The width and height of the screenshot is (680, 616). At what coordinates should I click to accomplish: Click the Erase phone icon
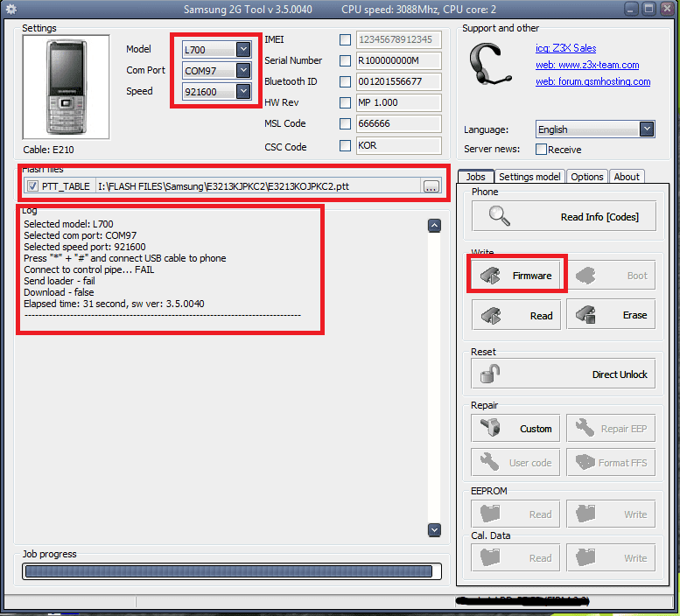coord(585,315)
